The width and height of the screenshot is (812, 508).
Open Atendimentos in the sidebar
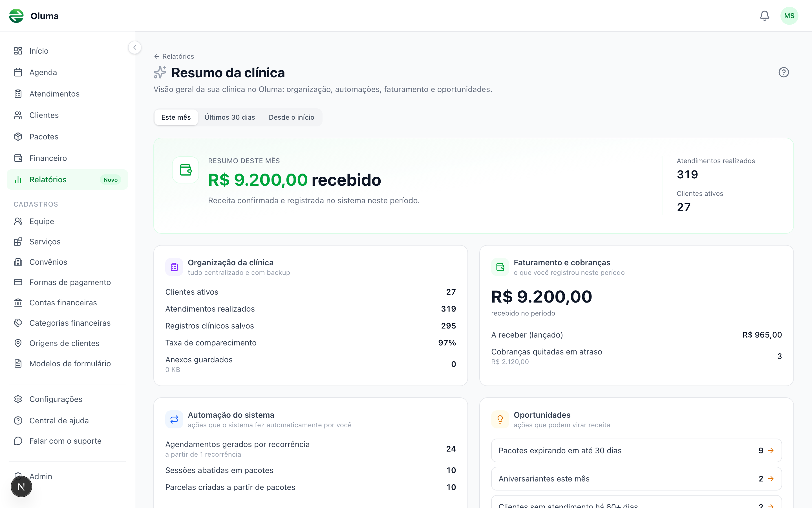(67, 94)
